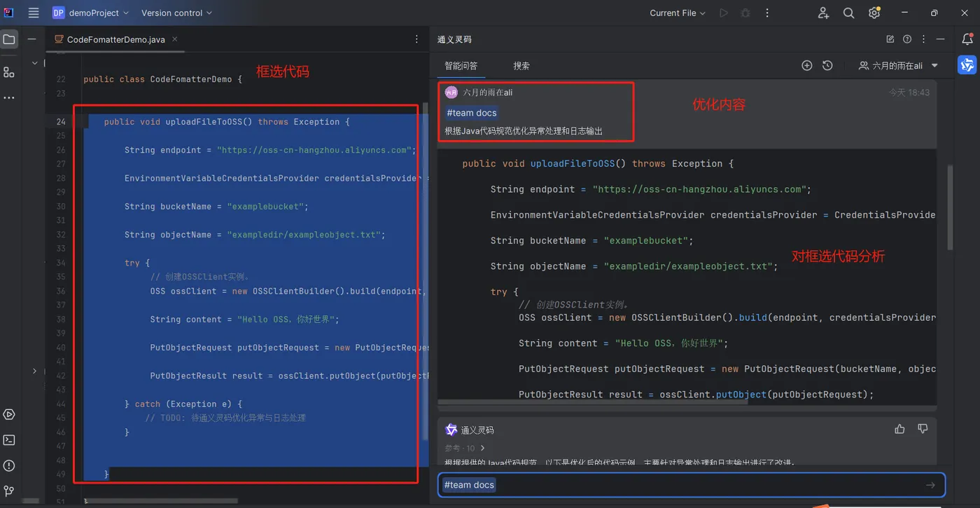Viewport: 980px width, 508px height.
Task: Switch to the 搜索 tab
Action: pos(521,66)
